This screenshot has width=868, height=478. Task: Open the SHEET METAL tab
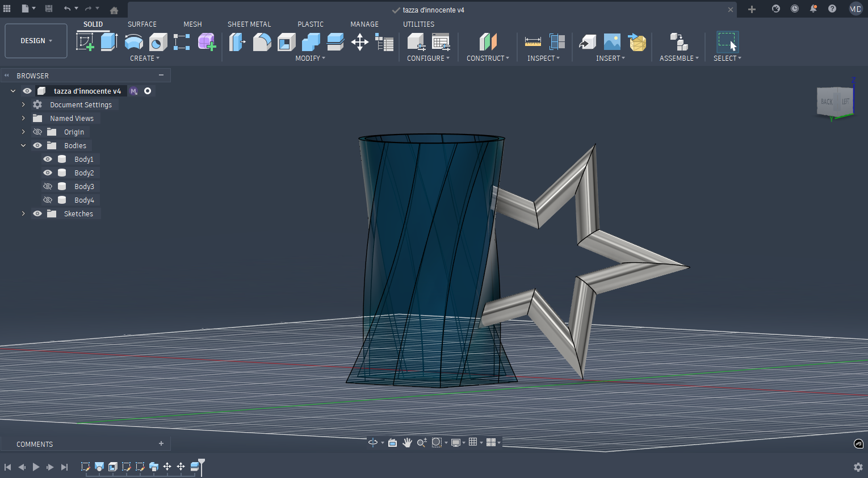click(249, 24)
